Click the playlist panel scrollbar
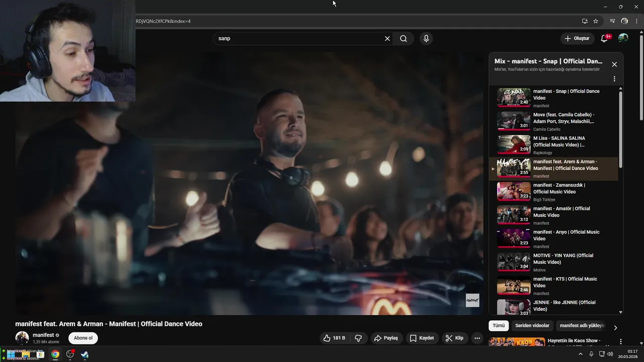Image resolution: width=644 pixels, height=362 pixels. (620, 130)
